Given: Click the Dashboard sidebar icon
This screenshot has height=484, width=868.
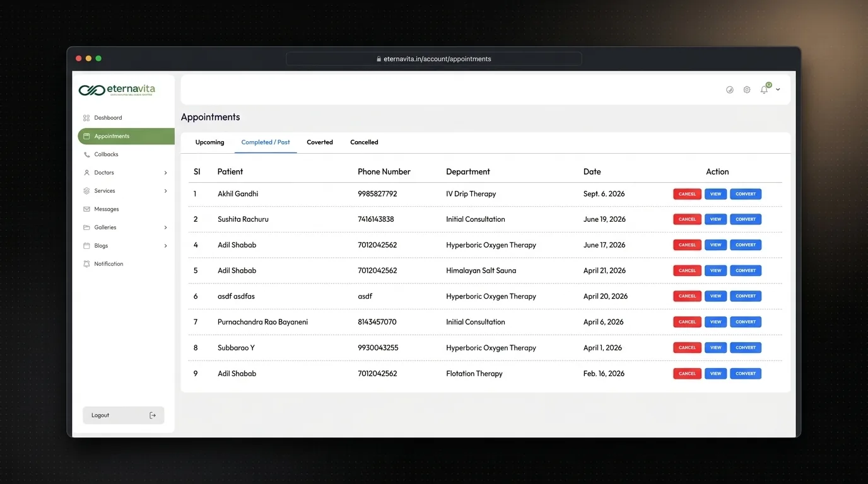Looking at the screenshot, I should (x=86, y=118).
